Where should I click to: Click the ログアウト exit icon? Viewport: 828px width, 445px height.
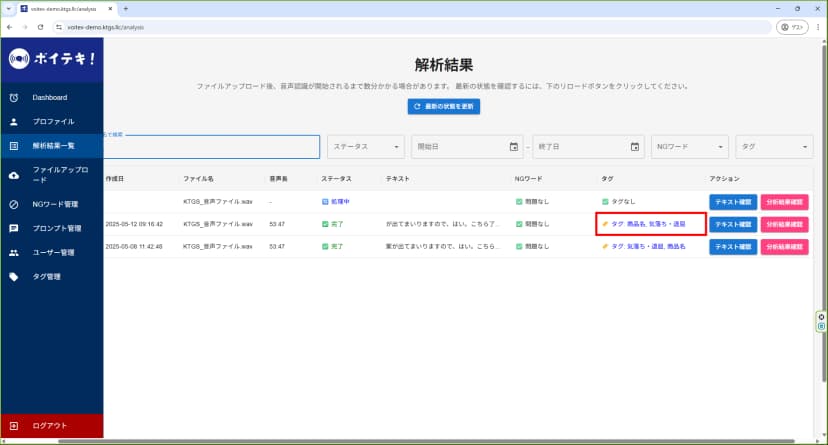click(14, 426)
